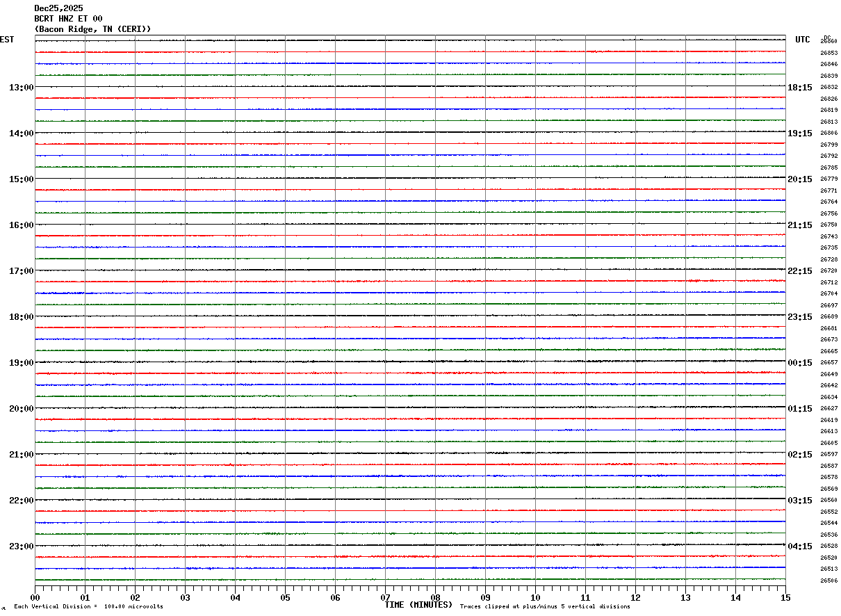Click the 23:15 UTC time label
The width and height of the screenshot is (841, 616).
pos(800,317)
